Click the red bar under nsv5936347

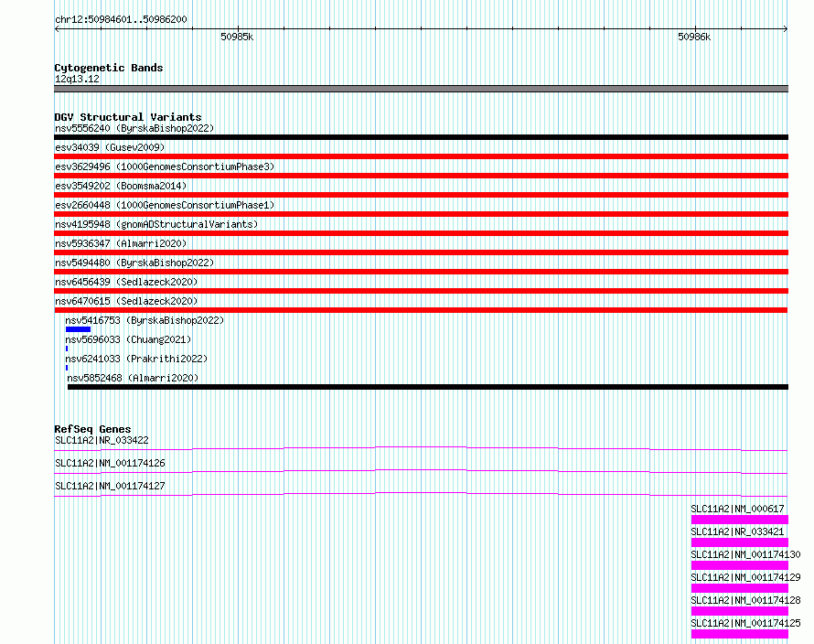pos(421,252)
